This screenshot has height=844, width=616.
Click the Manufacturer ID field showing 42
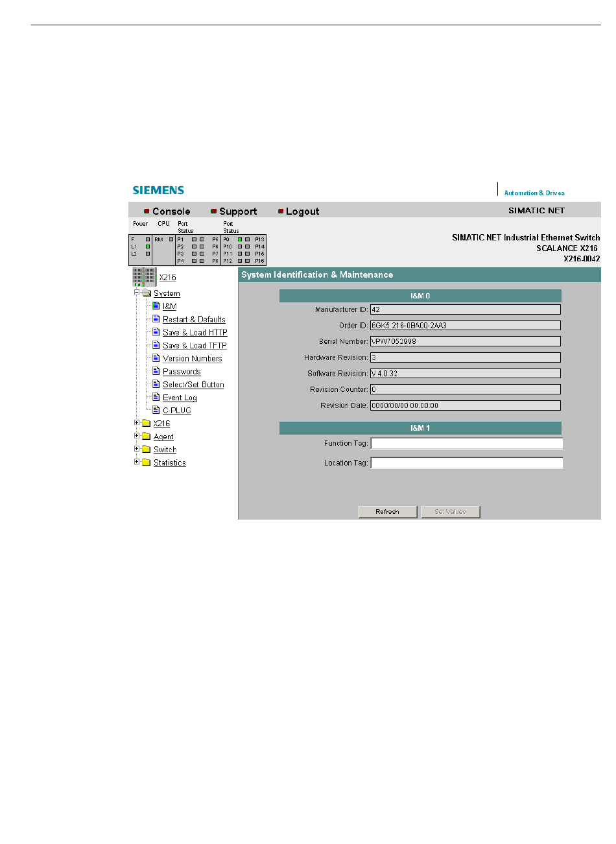point(466,309)
